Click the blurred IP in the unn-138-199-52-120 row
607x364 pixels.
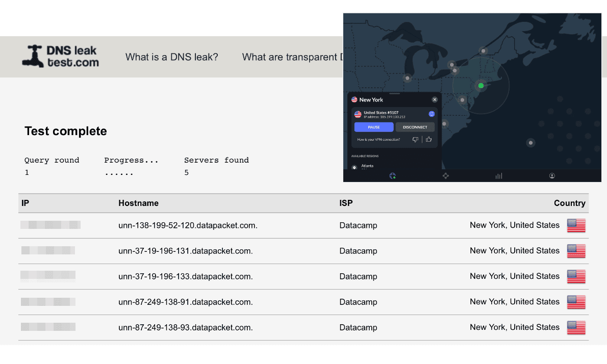(x=50, y=225)
